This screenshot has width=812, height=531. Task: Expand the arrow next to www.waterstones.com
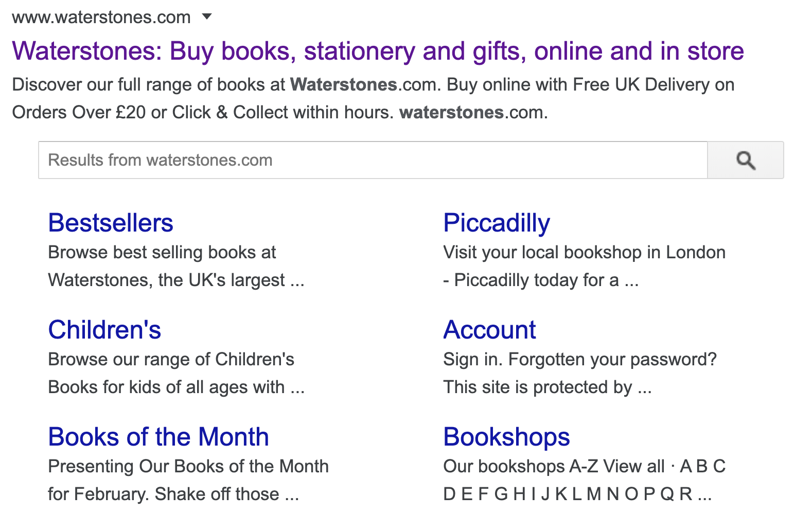(x=207, y=17)
